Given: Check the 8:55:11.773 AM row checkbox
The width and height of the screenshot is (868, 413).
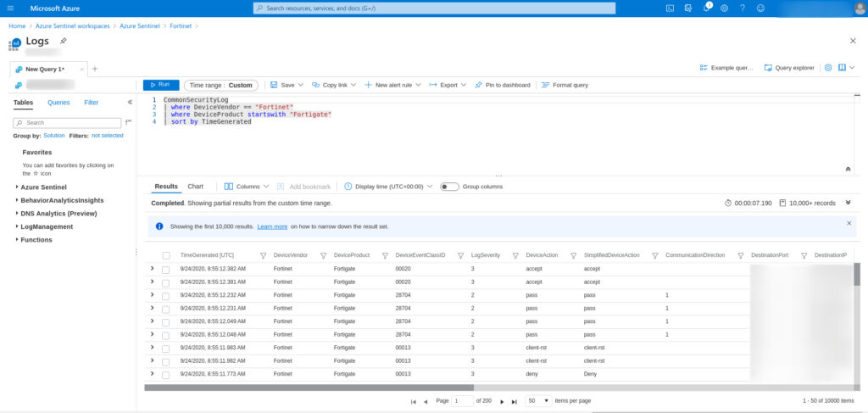Looking at the screenshot, I should [x=165, y=375].
